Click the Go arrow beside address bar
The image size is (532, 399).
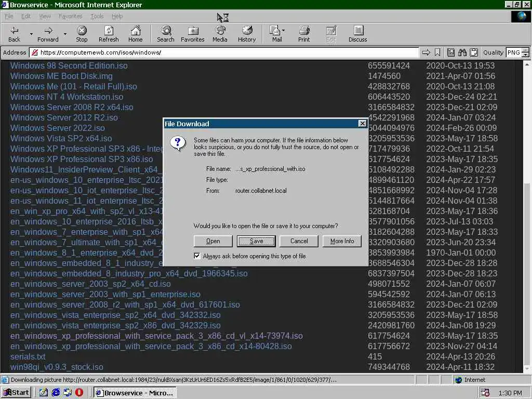pyautogui.click(x=426, y=52)
